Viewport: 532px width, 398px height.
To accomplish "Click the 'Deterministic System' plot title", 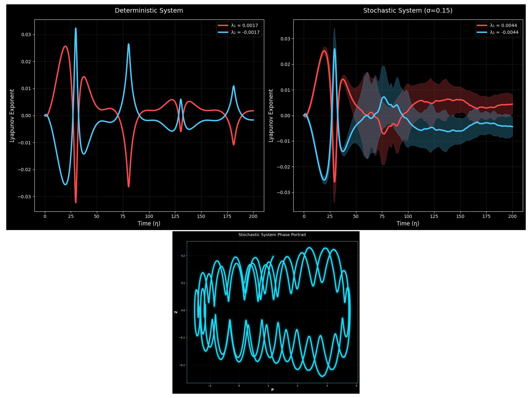I will [149, 11].
